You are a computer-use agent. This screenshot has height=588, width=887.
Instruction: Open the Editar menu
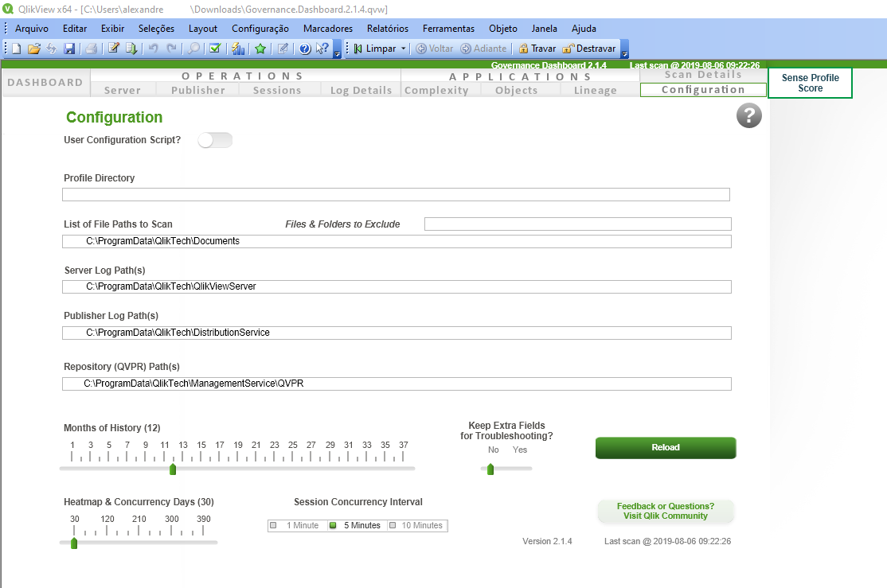pyautogui.click(x=75, y=29)
